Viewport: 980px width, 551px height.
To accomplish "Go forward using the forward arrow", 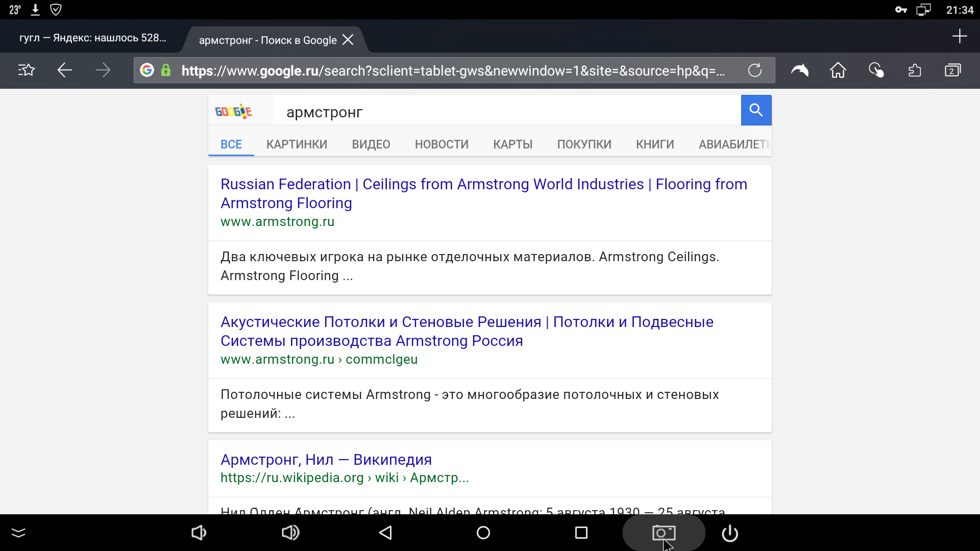I will [x=103, y=70].
